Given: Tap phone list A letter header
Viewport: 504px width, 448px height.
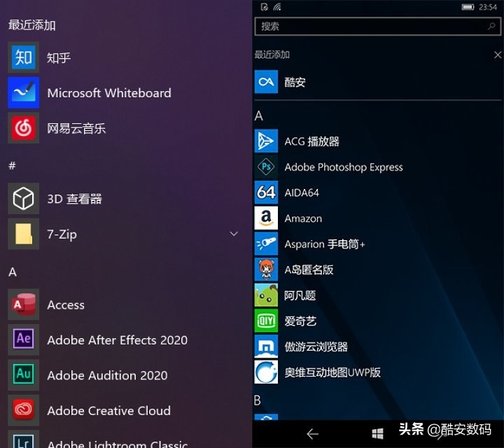Looking at the screenshot, I should (x=259, y=116).
